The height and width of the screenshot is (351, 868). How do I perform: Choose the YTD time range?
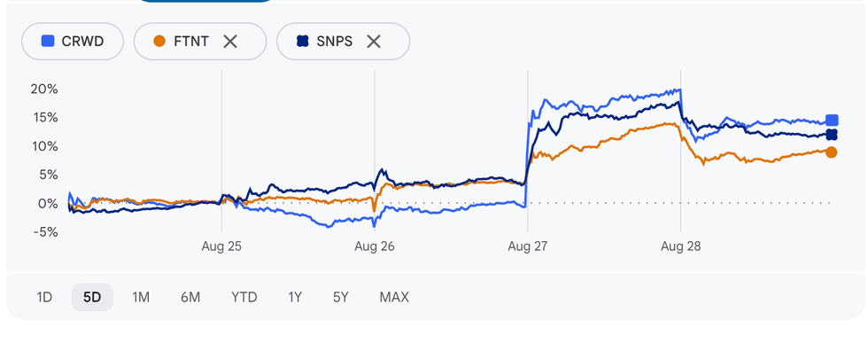click(244, 297)
